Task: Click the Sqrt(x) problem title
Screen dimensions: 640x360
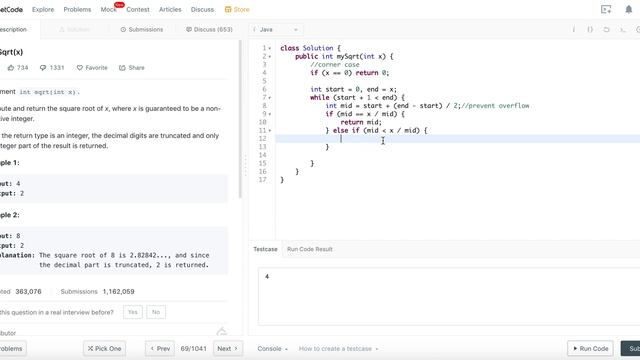Action: pos(11,52)
